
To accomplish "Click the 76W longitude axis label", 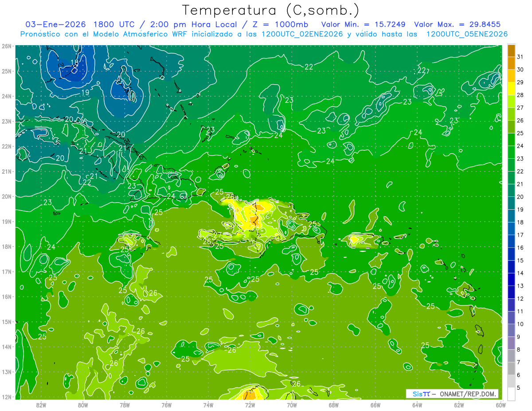I will click(167, 405).
